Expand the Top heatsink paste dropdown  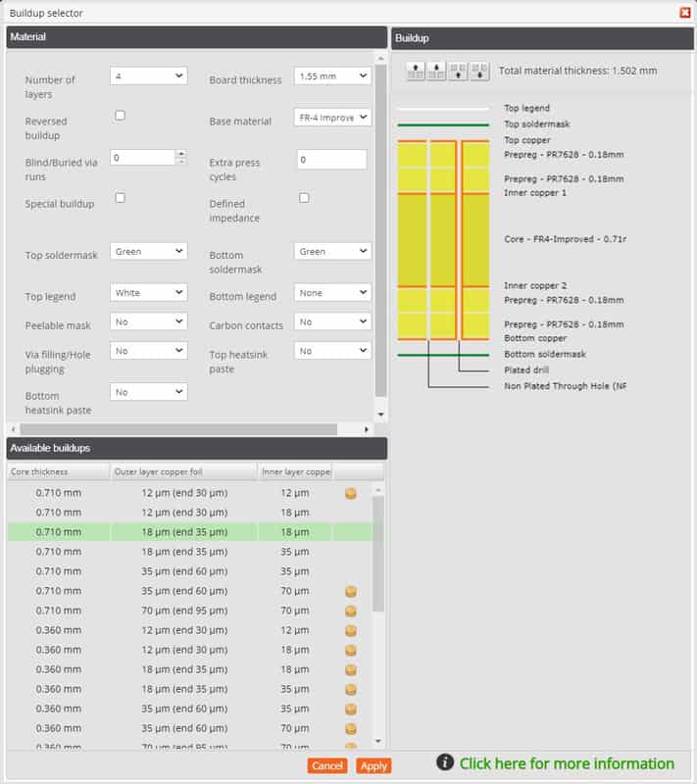(332, 351)
